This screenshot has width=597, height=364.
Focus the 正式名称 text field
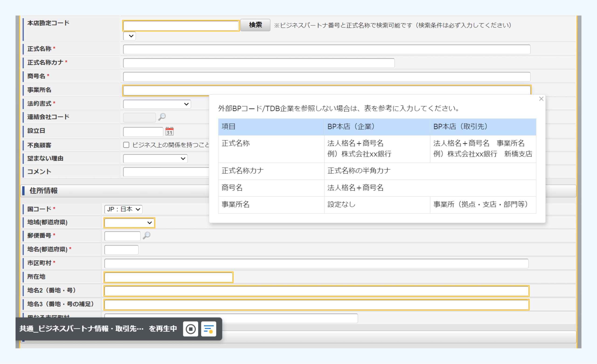[x=326, y=49]
